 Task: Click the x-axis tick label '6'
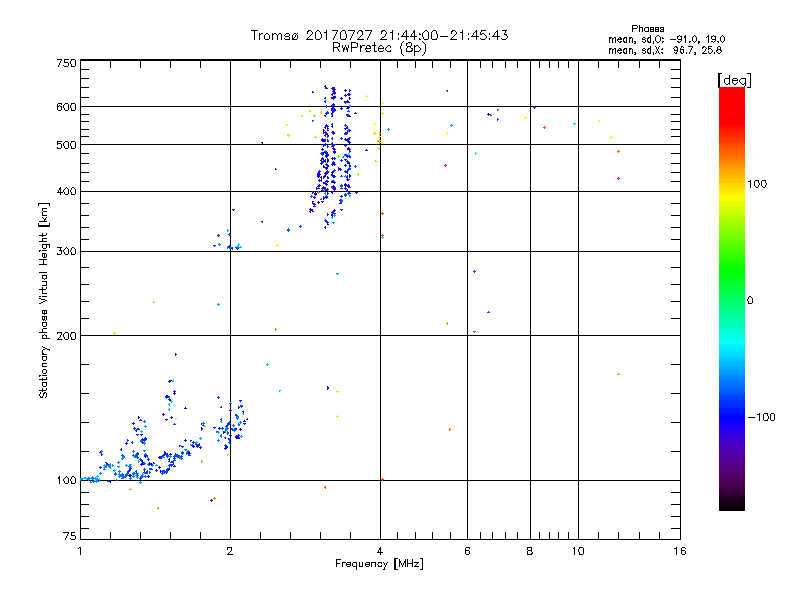(467, 551)
